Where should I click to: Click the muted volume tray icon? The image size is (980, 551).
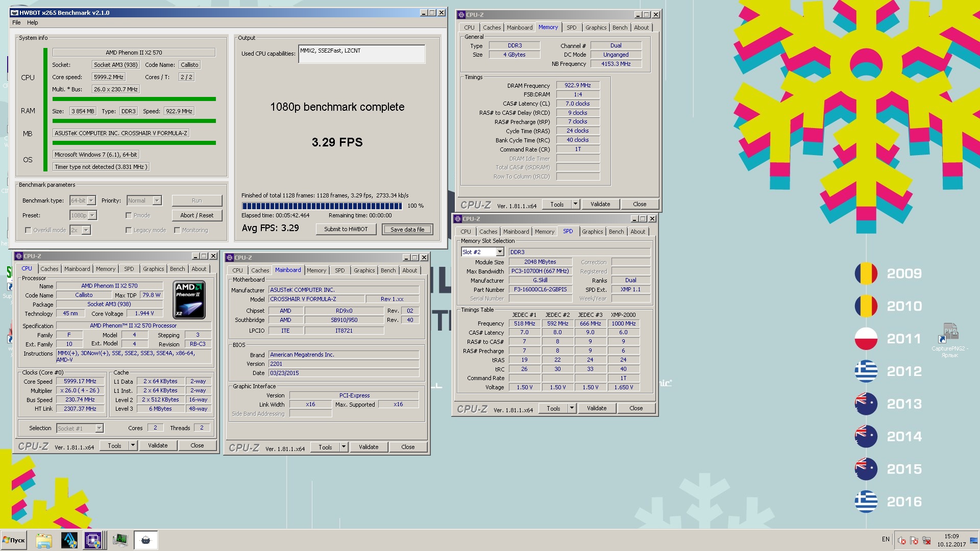pyautogui.click(x=902, y=540)
